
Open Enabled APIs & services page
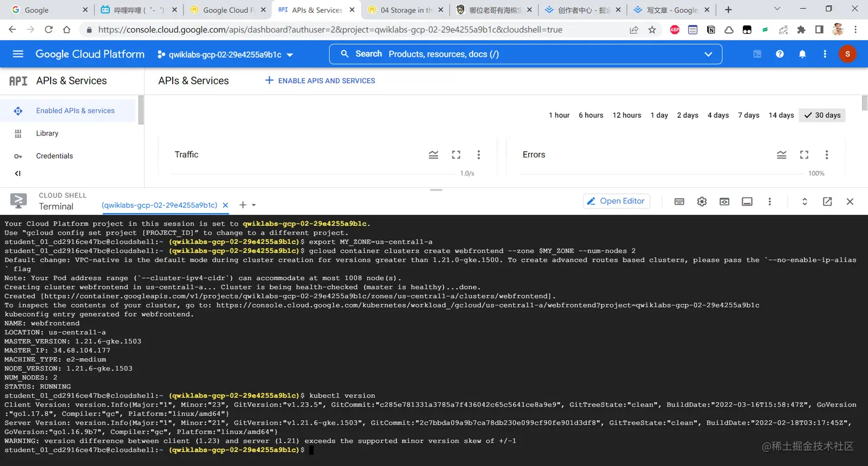pyautogui.click(x=68, y=111)
